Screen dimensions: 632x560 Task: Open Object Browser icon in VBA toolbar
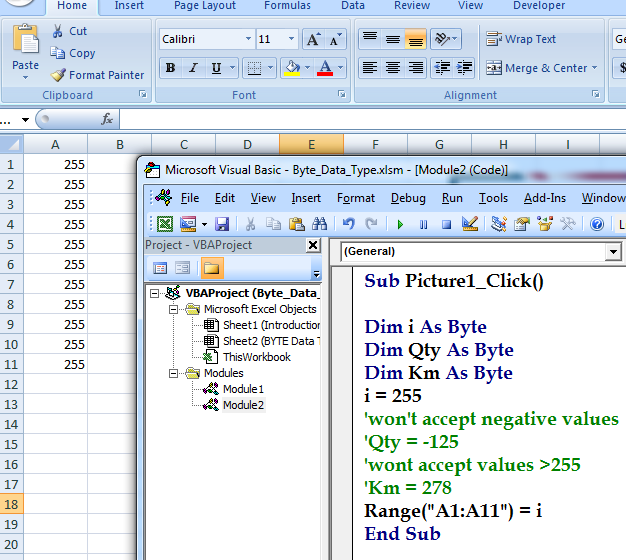coord(545,224)
